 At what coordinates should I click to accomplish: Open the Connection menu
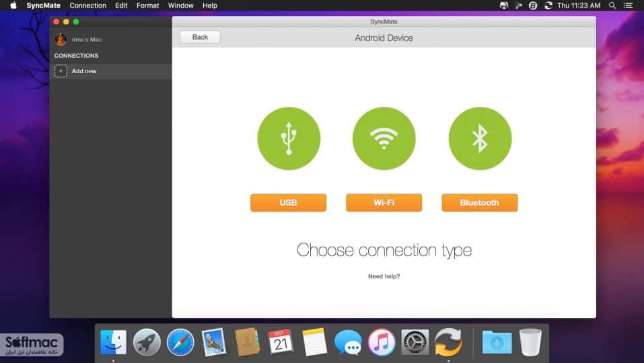coord(88,5)
